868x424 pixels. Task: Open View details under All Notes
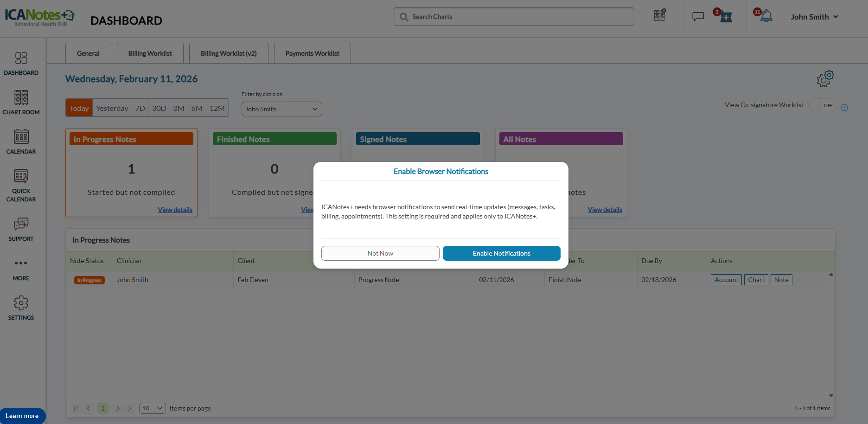(605, 210)
